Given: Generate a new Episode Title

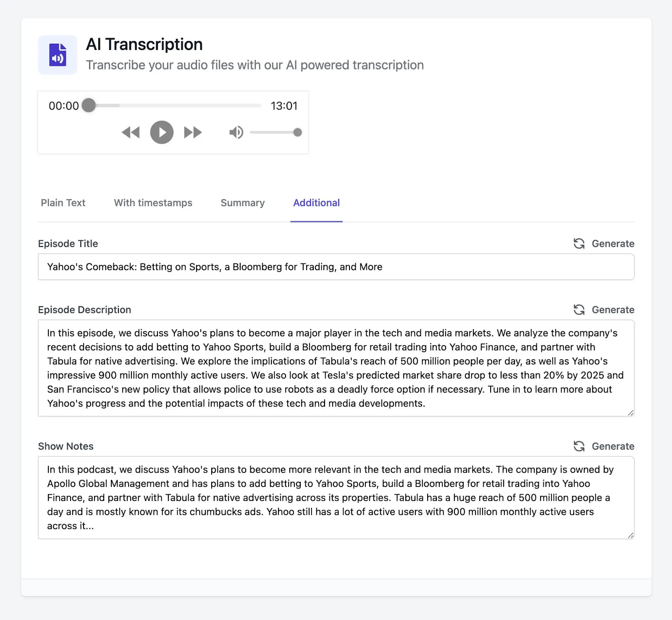Looking at the screenshot, I should 613,244.
